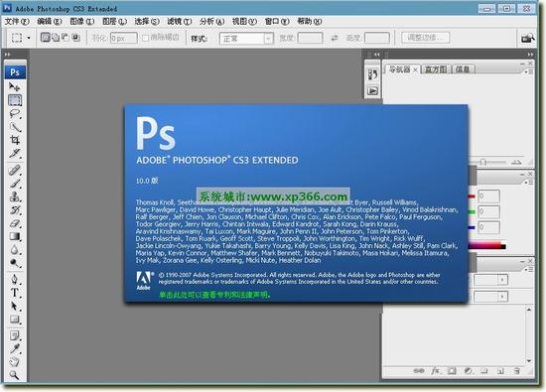Image resolution: width=546 pixels, height=392 pixels.
Task: Select the Clone Stamp tool
Action: 15,196
